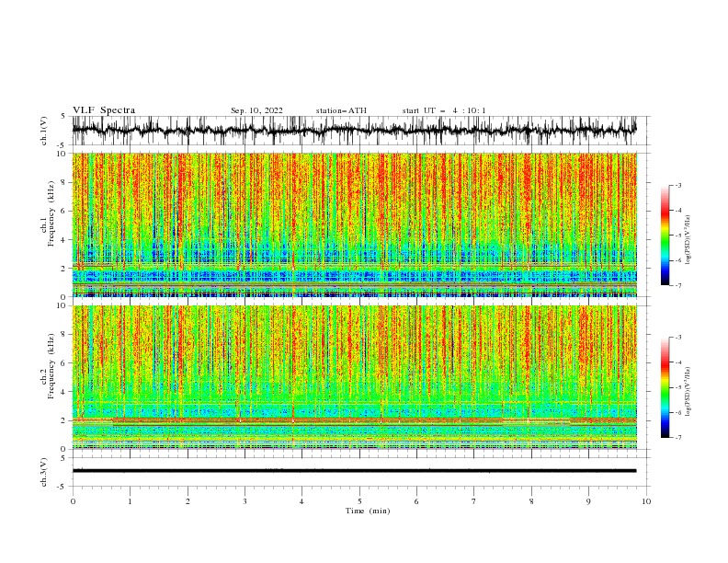Click the ch.2 spectrogram plot
This screenshot has width=728, height=563.
tap(355, 377)
